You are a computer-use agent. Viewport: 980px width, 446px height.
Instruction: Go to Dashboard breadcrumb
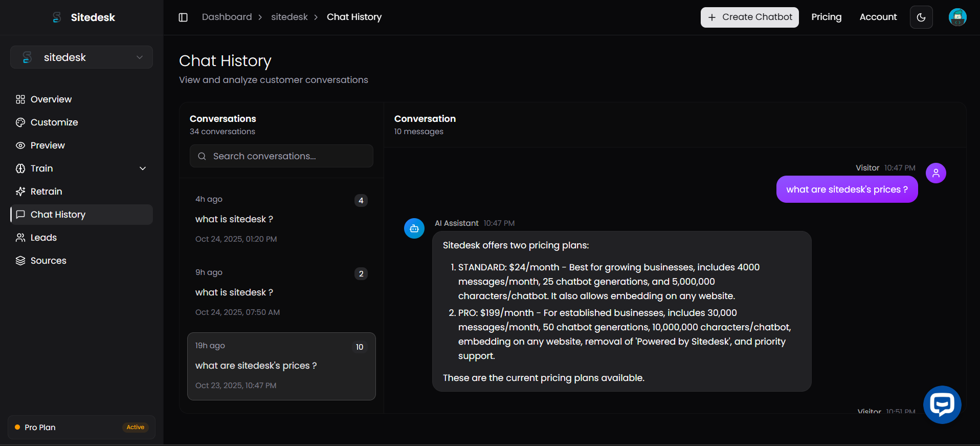[x=227, y=17]
